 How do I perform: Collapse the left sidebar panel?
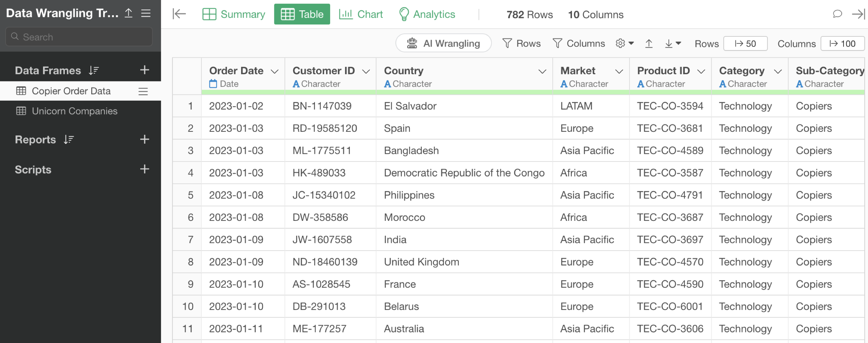179,14
